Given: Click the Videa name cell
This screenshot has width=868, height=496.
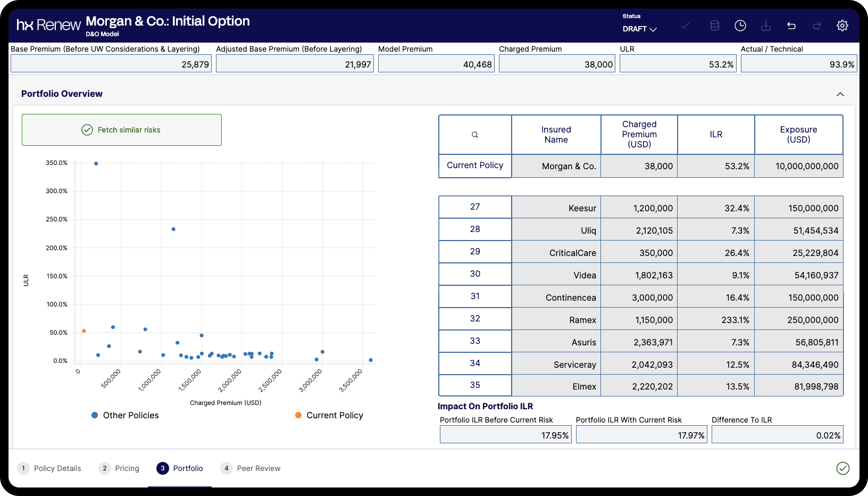Looking at the screenshot, I should [556, 275].
